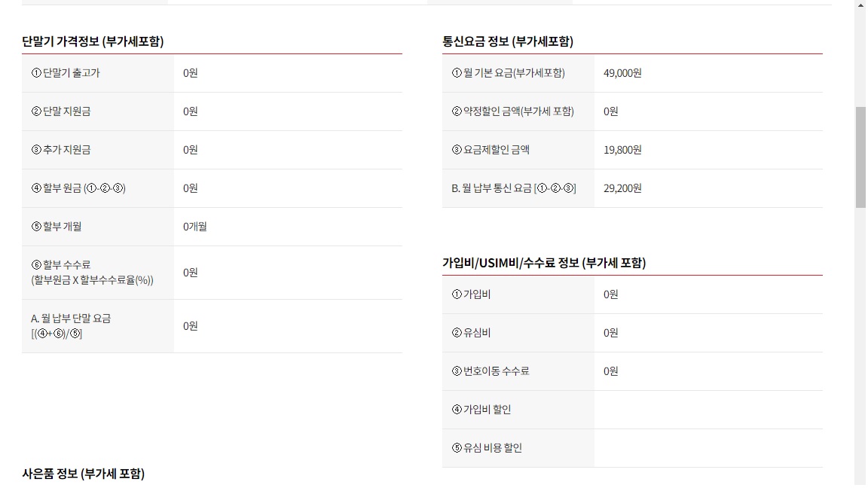This screenshot has height=488, width=868.
Task: Click the 유심 비용 할인 row label
Action: tap(487, 448)
